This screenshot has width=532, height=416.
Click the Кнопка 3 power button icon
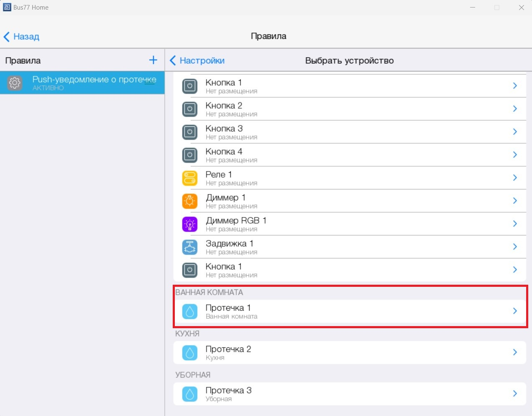pos(189,132)
